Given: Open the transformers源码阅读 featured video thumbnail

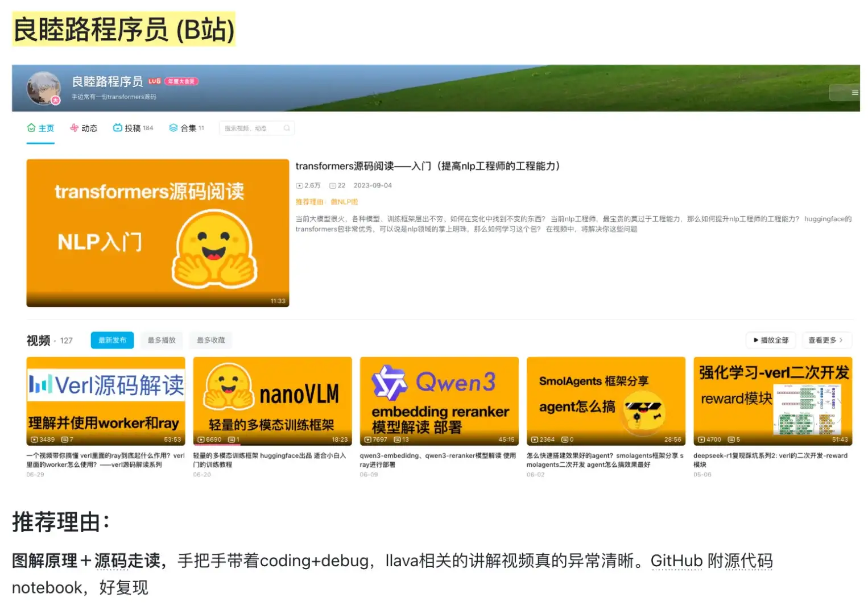Looking at the screenshot, I should point(158,233).
